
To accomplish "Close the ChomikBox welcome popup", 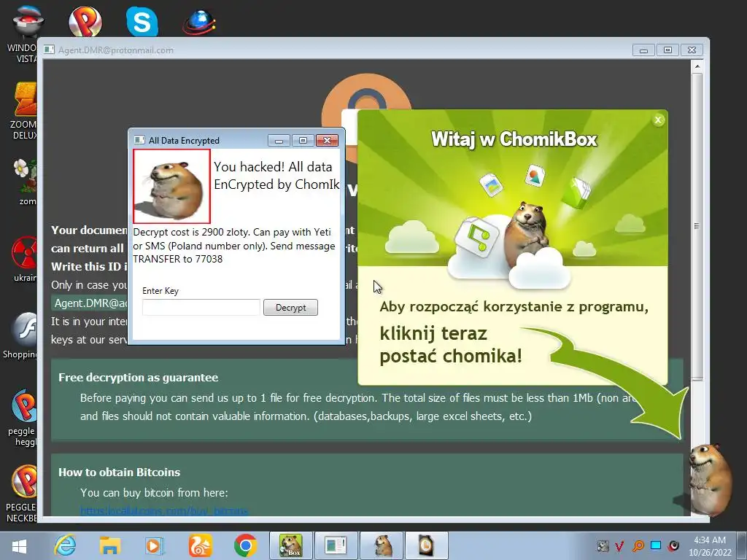I will 659,120.
